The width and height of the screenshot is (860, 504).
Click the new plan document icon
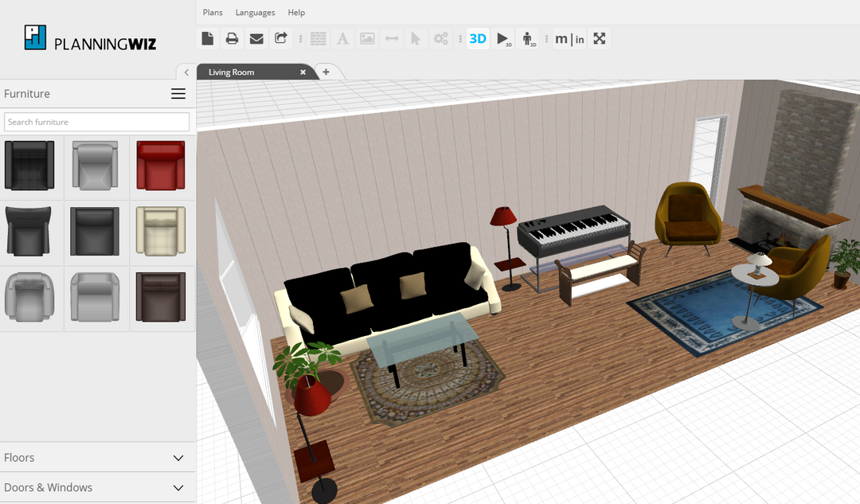coord(208,38)
